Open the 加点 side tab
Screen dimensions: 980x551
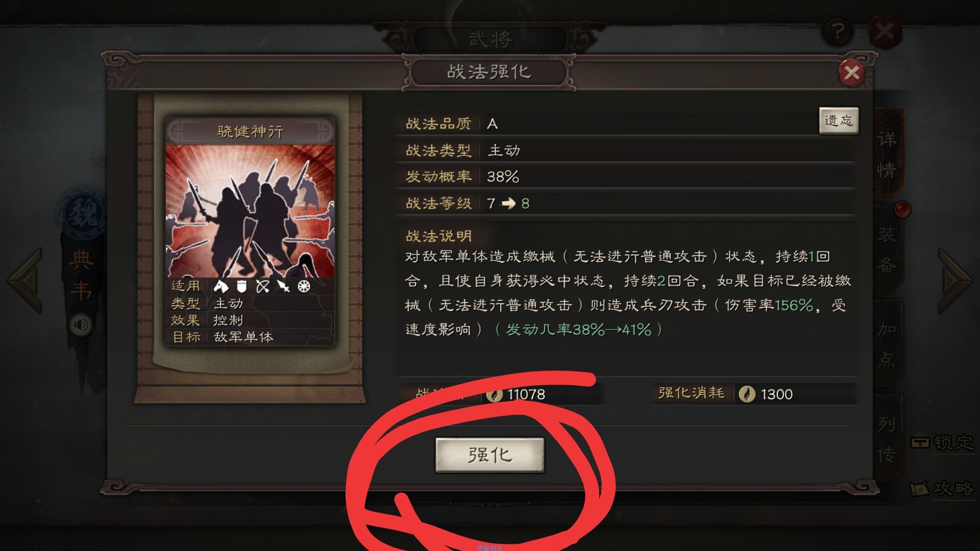[x=887, y=344]
